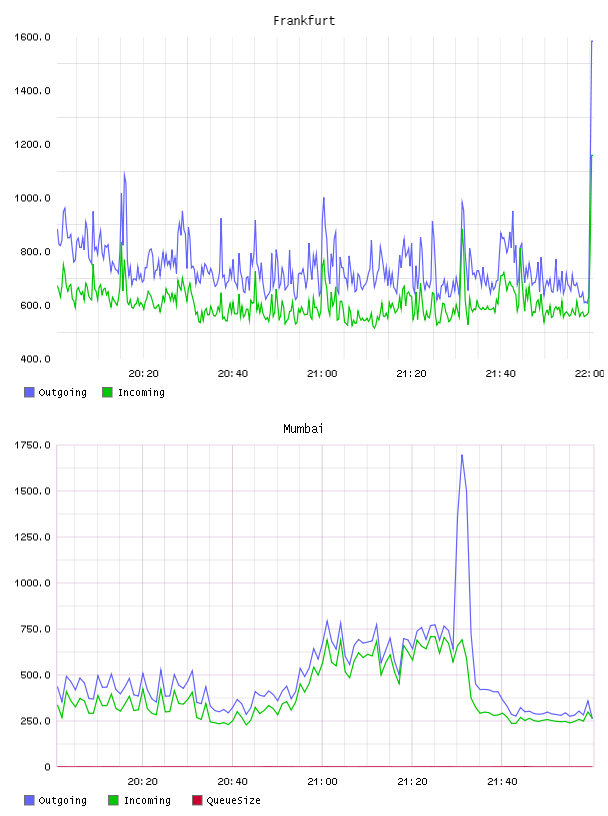
Task: Click the 20:40 time label on Mumbai chart
Action: click(x=232, y=781)
